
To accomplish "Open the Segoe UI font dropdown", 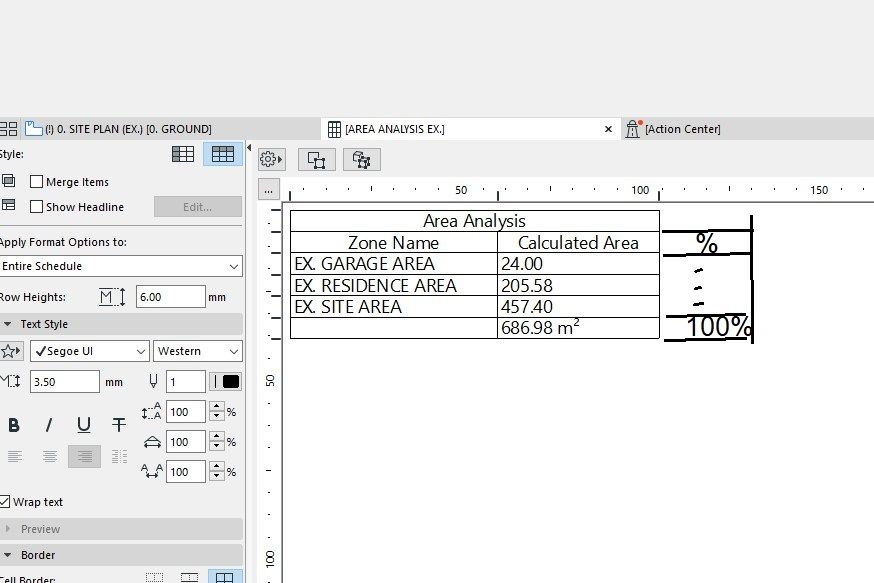I will click(x=88, y=351).
